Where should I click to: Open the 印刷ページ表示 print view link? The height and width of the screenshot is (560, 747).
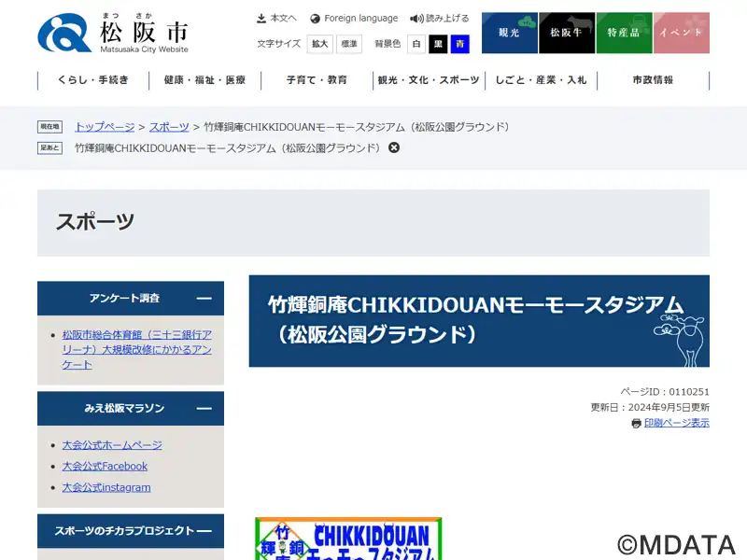point(677,423)
